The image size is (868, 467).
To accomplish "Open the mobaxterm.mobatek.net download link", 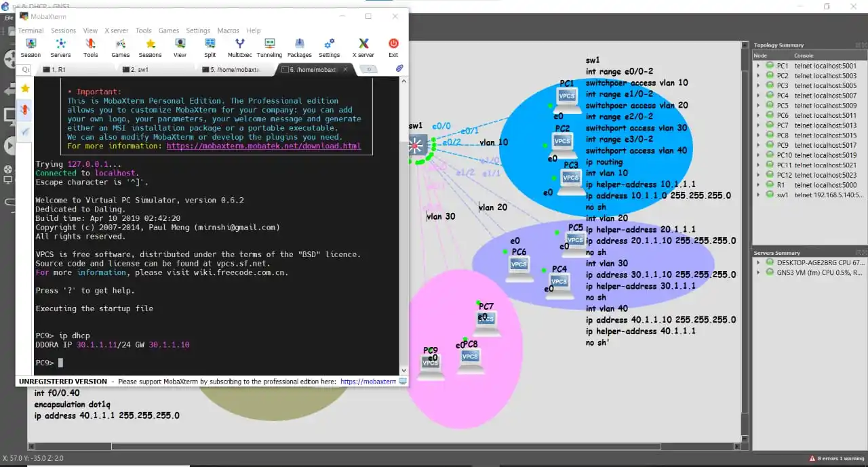I will pyautogui.click(x=264, y=146).
